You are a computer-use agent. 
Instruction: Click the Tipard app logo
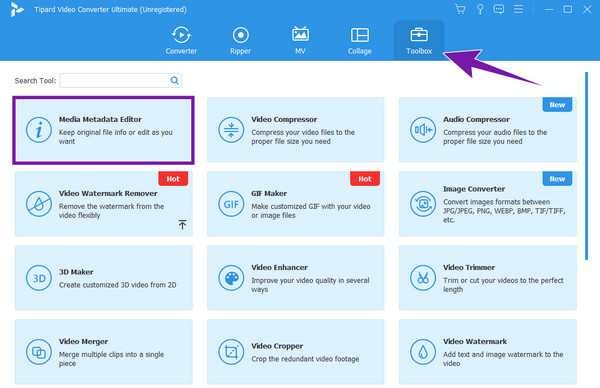[x=16, y=10]
